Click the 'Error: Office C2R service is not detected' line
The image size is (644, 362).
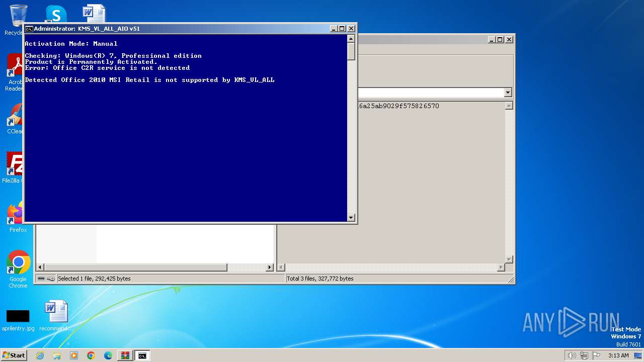107,68
